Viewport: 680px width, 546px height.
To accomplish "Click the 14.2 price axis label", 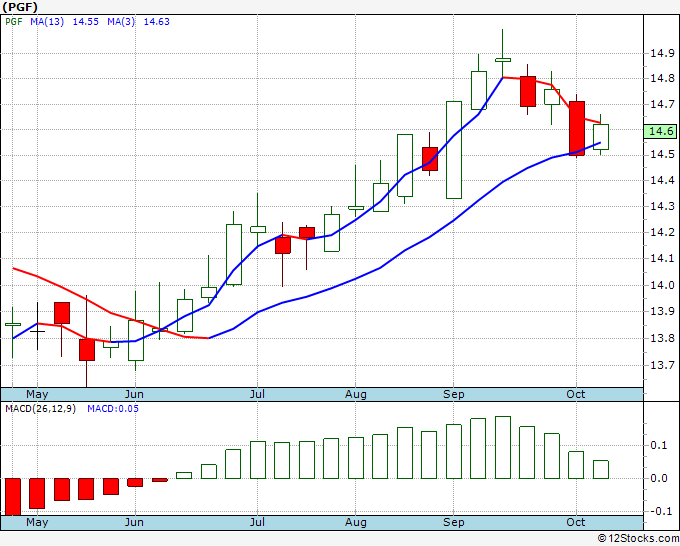I will coord(662,232).
